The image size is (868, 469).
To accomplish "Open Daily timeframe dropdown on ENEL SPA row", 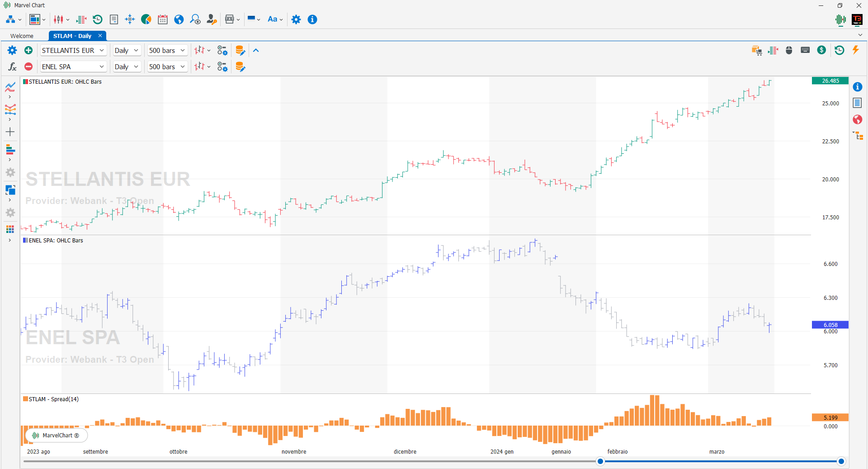I will click(127, 66).
